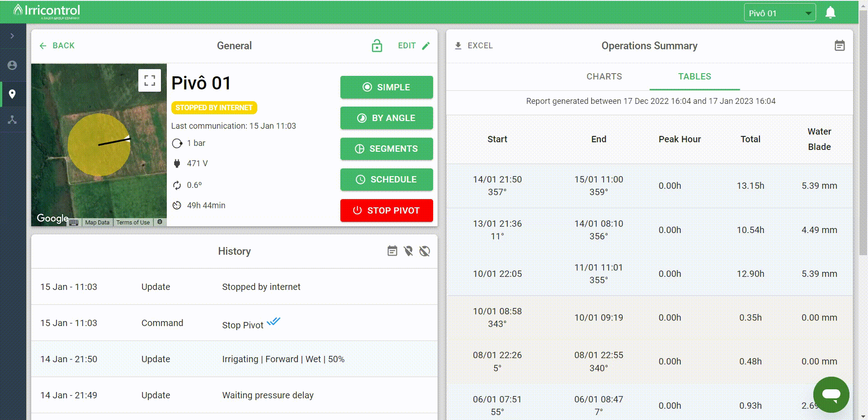Expand the sidebar with the chevron

pyautogui.click(x=12, y=36)
